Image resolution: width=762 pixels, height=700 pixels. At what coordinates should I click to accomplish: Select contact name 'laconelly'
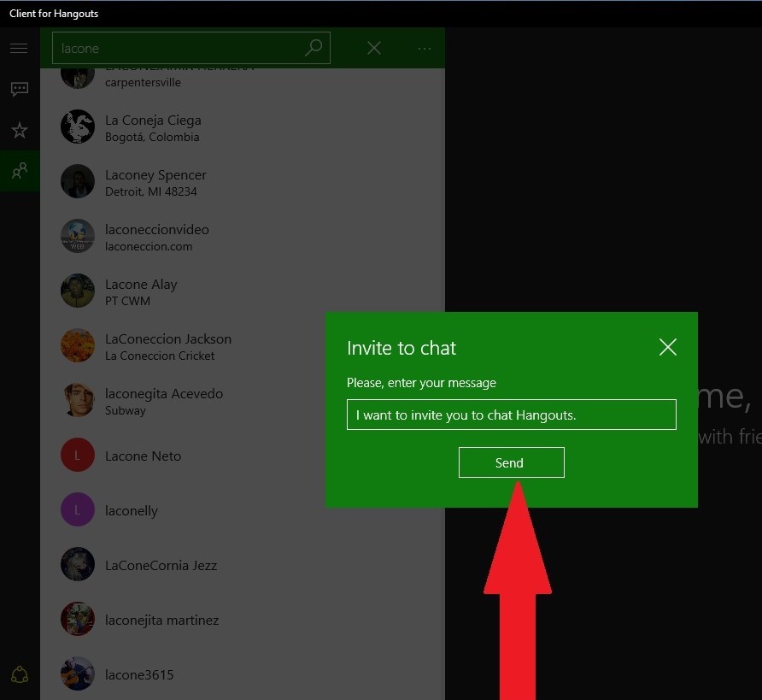coord(132,511)
